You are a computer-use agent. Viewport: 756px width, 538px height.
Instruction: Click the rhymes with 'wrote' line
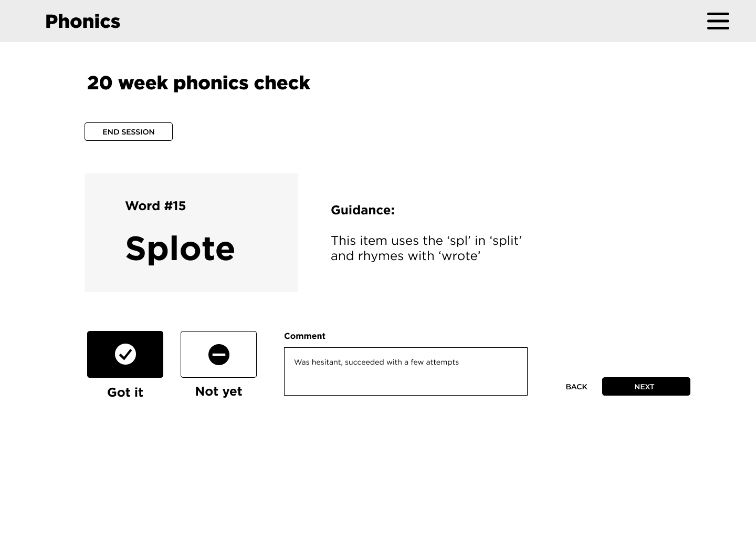(405, 256)
